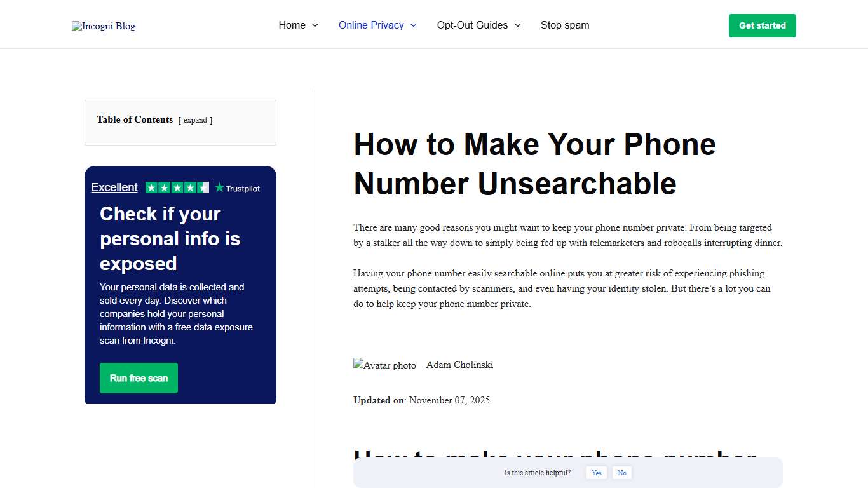868x488 pixels.
Task: Click Yes on the article helpfulness prompt
Action: pos(596,473)
